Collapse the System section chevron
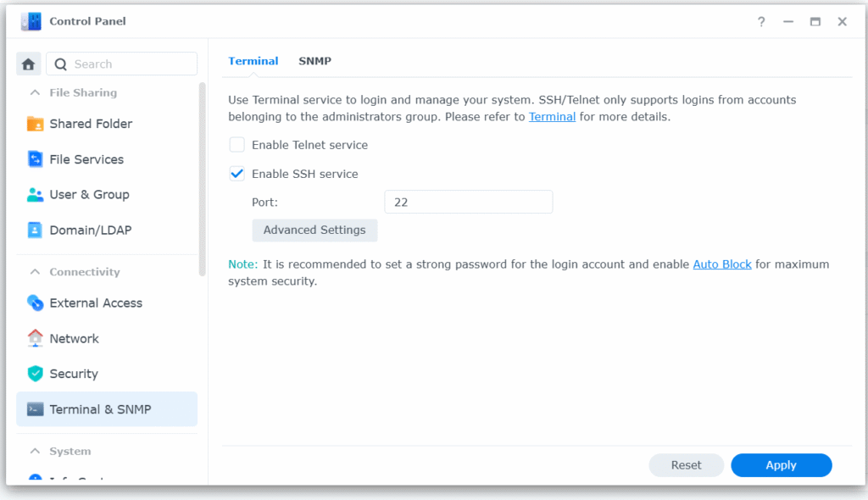 [35, 452]
